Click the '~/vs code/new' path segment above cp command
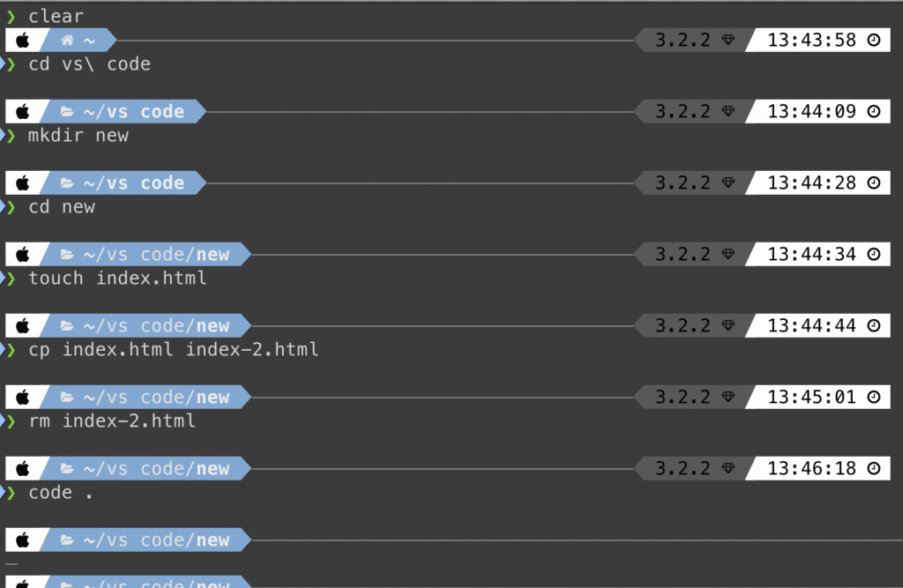This screenshot has height=588, width=903. click(x=156, y=326)
